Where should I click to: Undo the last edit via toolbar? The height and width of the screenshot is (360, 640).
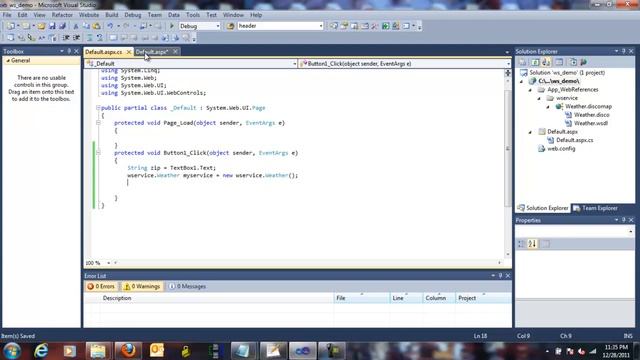[x=110, y=26]
